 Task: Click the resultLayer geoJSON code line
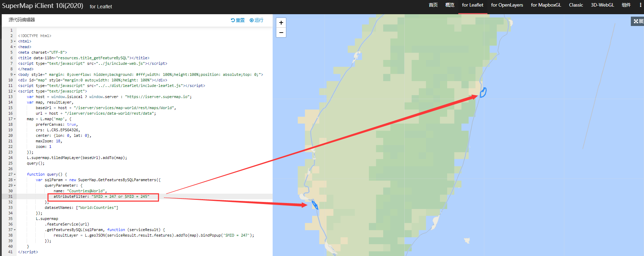pos(154,235)
